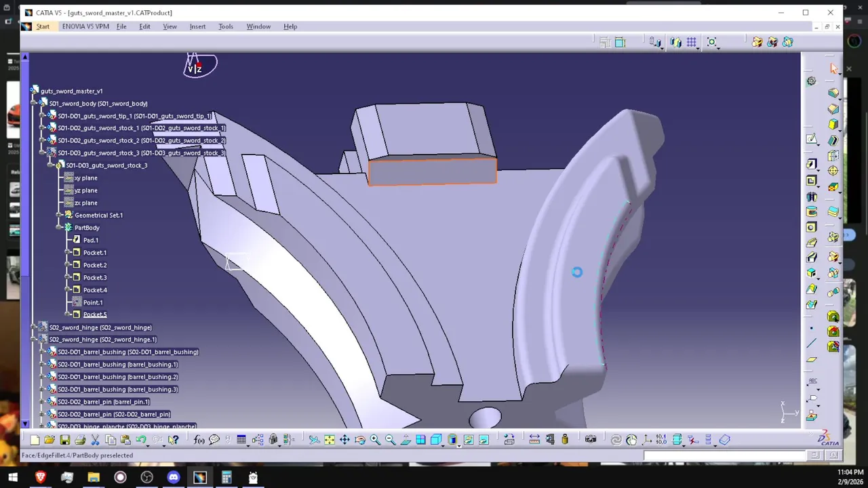Click the Undo arrow icon
868x488 pixels.
(140, 440)
